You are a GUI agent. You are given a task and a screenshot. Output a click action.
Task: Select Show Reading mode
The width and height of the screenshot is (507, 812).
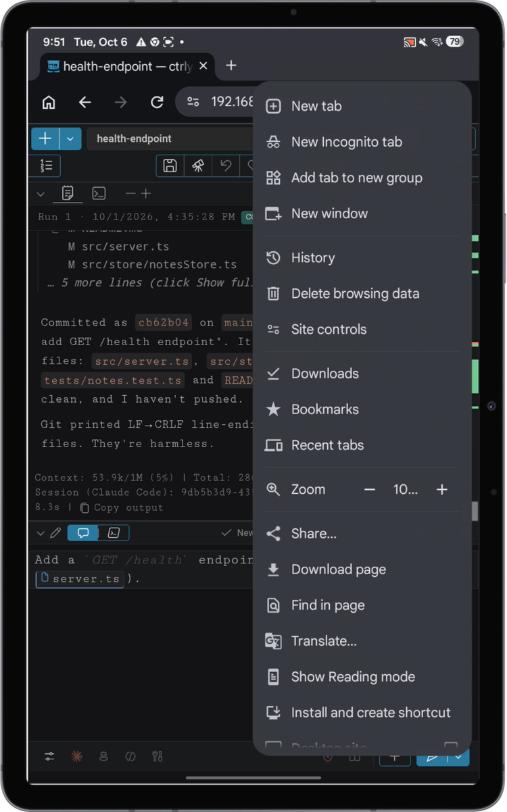[362, 677]
